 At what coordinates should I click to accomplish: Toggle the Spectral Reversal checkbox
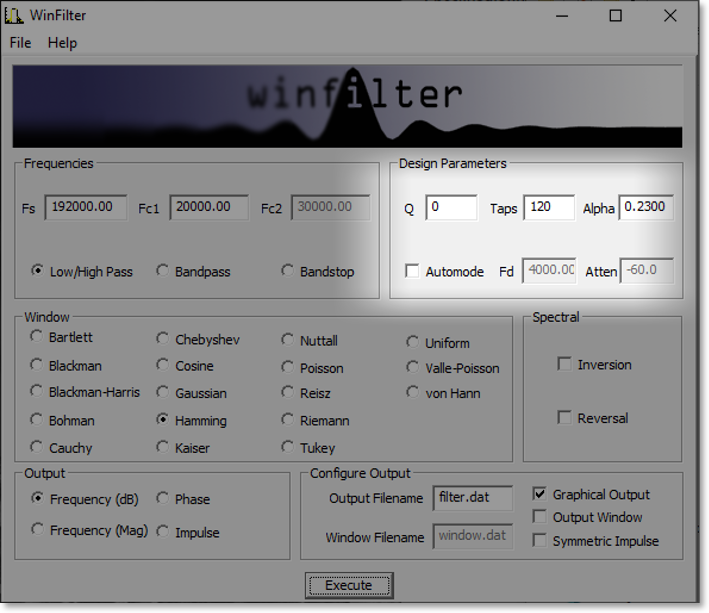pyautogui.click(x=565, y=417)
